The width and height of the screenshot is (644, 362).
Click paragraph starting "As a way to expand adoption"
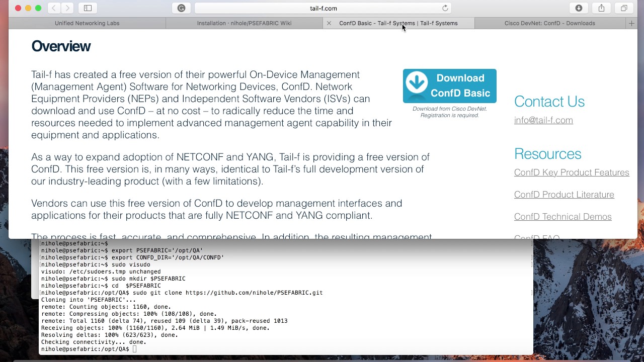[x=230, y=169]
